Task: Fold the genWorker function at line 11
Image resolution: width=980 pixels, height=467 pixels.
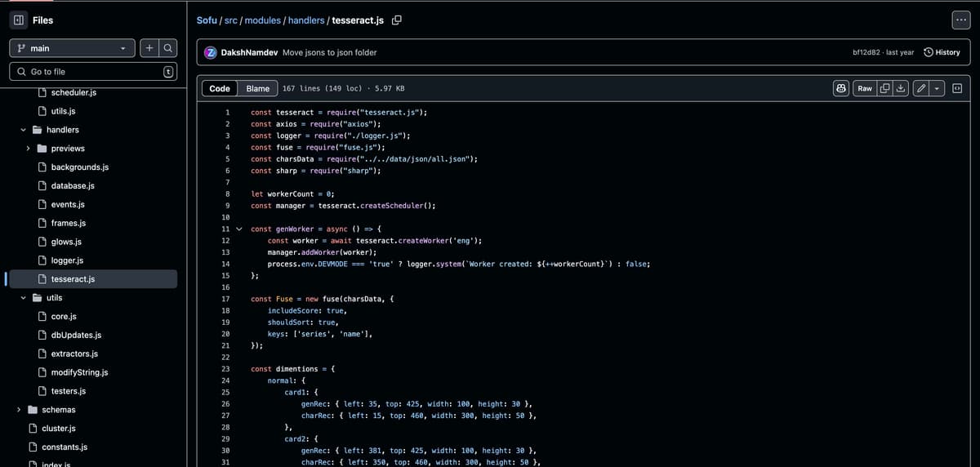Action: click(239, 229)
